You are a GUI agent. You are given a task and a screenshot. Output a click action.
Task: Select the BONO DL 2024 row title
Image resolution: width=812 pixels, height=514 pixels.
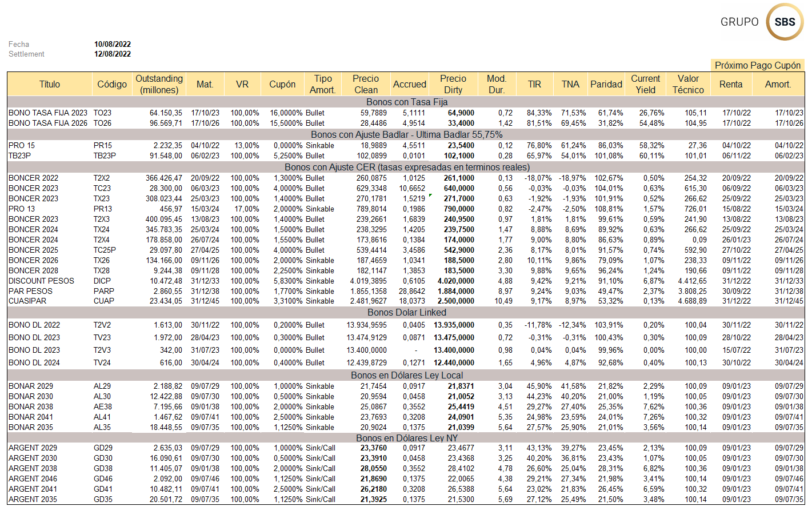pos(34,362)
